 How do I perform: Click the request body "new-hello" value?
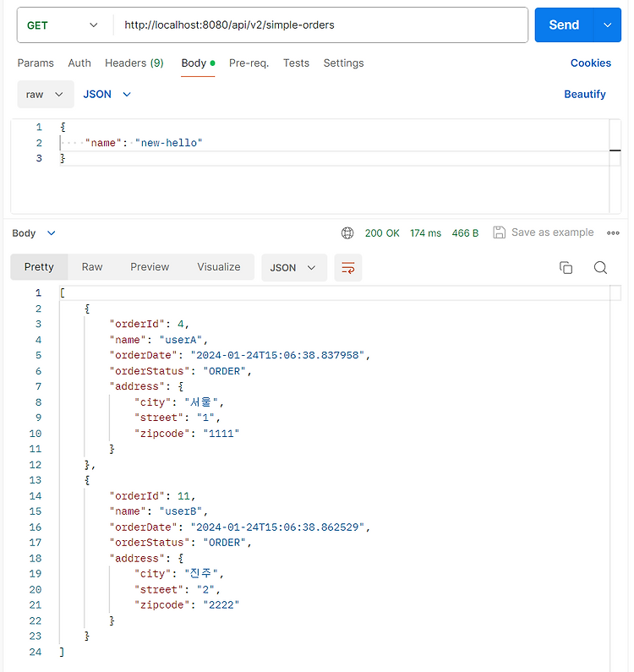[x=168, y=143]
